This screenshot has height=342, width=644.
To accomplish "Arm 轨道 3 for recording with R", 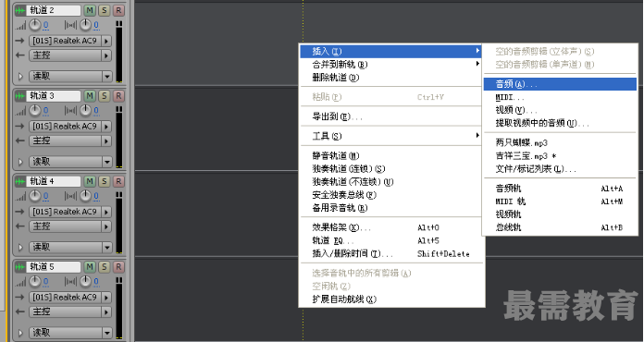I will [118, 96].
